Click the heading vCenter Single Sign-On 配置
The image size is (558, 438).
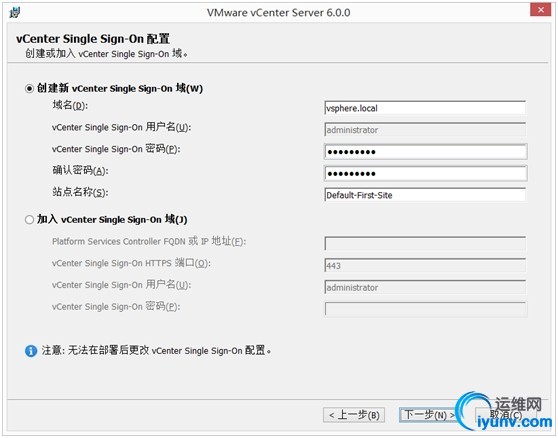pyautogui.click(x=93, y=38)
